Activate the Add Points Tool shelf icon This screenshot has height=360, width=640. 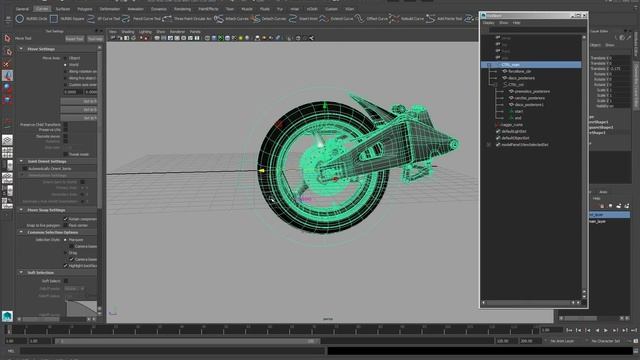click(x=430, y=19)
